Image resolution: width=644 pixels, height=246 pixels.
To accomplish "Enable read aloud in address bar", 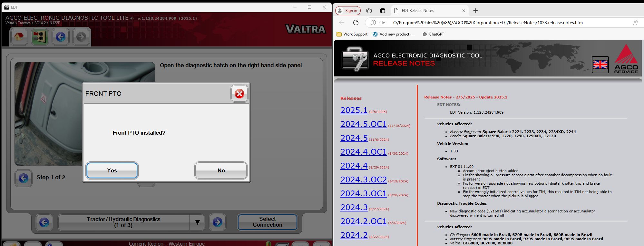I will [636, 23].
